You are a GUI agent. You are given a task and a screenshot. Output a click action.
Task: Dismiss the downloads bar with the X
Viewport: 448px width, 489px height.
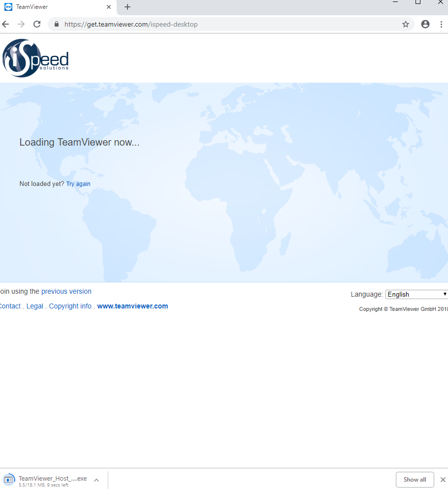pos(443,480)
